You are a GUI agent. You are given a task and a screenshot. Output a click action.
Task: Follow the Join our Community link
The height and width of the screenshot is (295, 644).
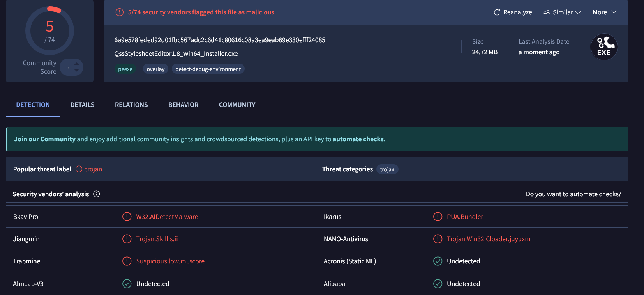(x=45, y=139)
